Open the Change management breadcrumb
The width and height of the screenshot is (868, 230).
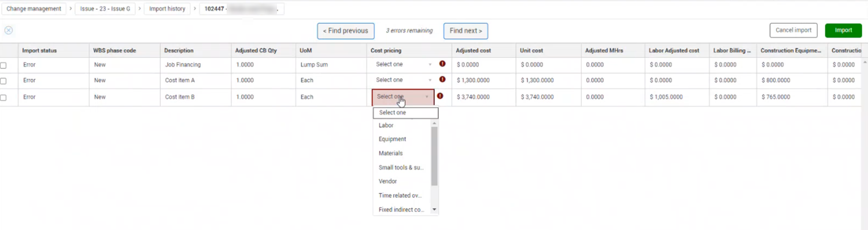coord(34,9)
